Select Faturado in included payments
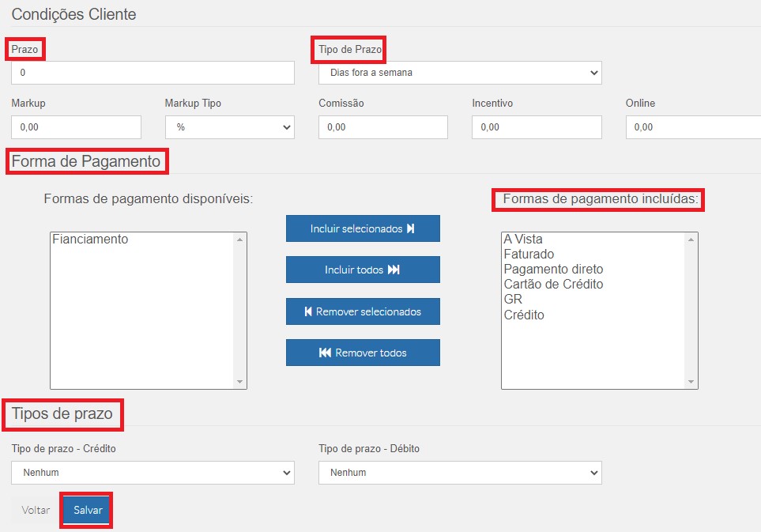Viewport: 761px width, 532px height. 529,255
